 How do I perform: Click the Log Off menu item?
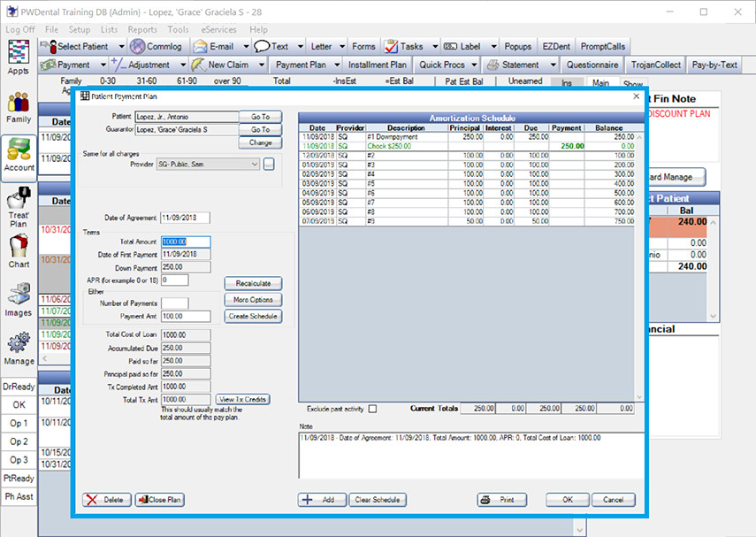(x=20, y=29)
